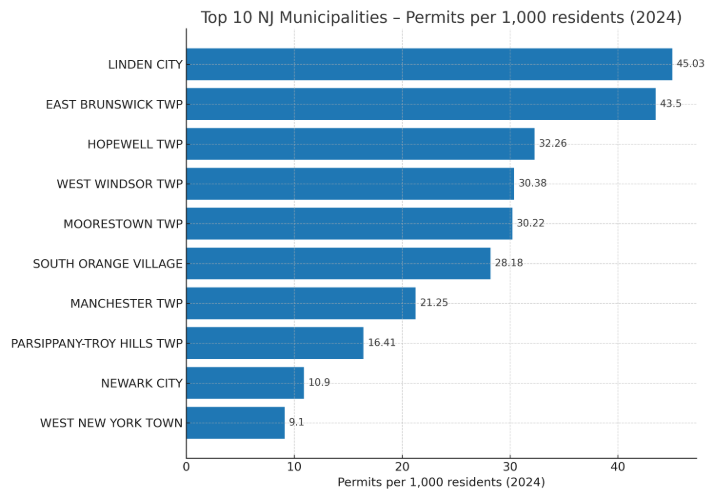Click the 45.03 value label
The height and width of the screenshot is (500, 714).
(690, 64)
